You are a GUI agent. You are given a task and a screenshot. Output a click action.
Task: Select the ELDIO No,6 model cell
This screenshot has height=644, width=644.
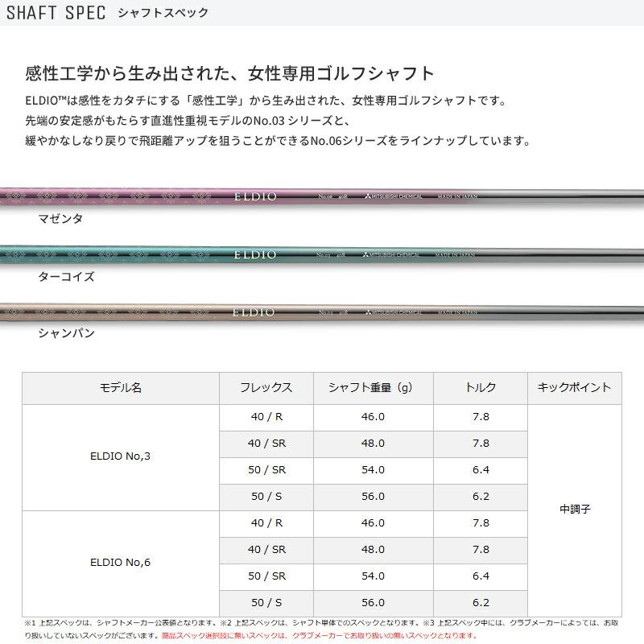click(x=121, y=563)
